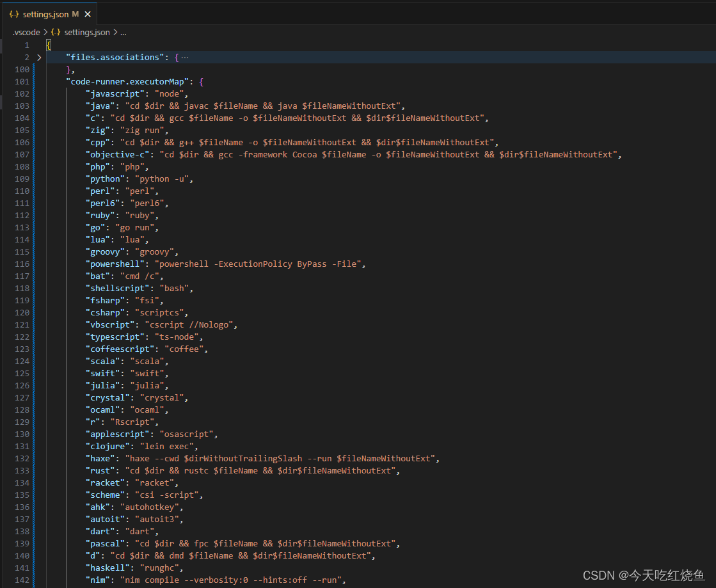Click the JSON icon in the breadcrumb bar
This screenshot has height=588, width=716.
click(56, 31)
